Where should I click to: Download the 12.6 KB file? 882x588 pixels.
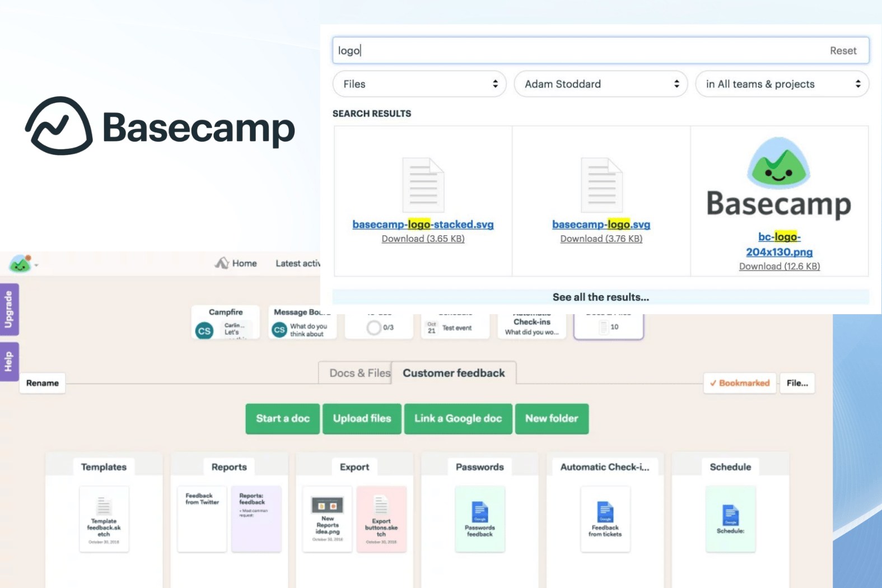[779, 266]
